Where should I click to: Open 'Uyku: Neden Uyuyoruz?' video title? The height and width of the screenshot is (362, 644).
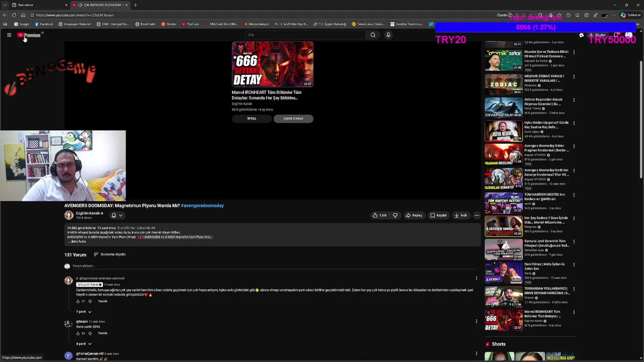coord(546,125)
